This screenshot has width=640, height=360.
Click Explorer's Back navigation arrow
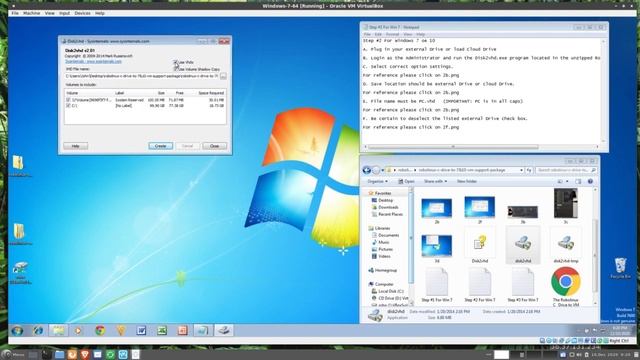tap(367, 170)
